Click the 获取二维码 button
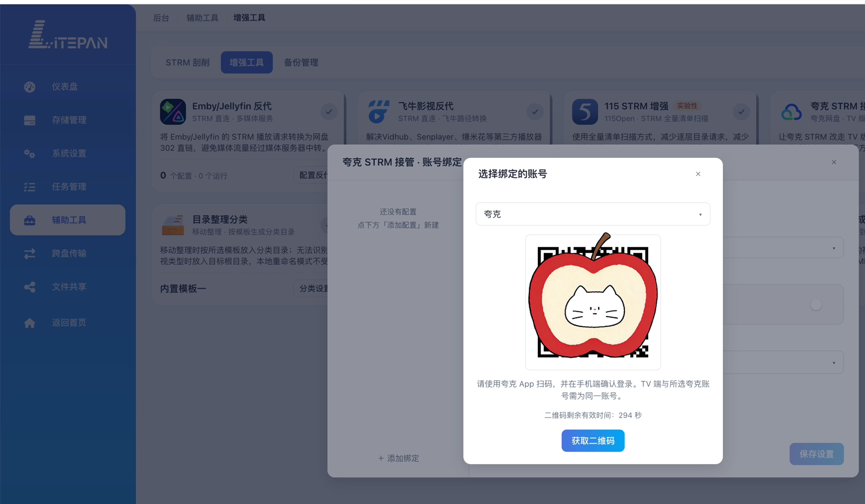This screenshot has height=504, width=865. click(593, 441)
